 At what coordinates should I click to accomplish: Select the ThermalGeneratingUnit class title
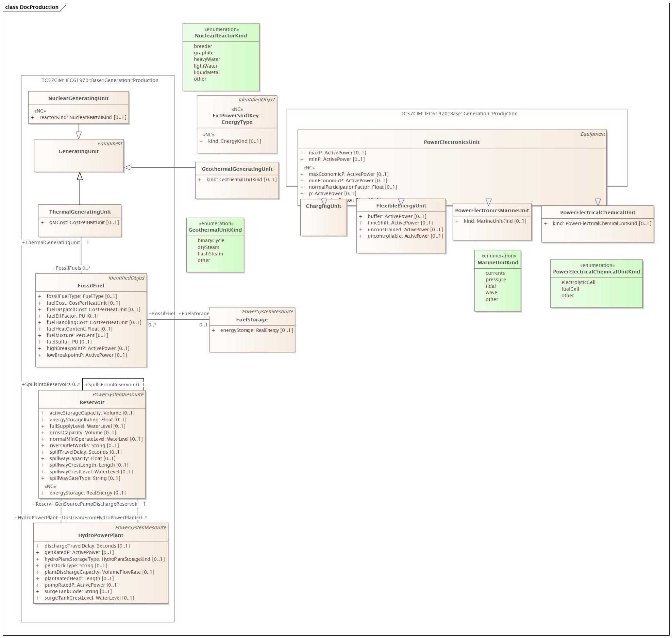click(80, 212)
